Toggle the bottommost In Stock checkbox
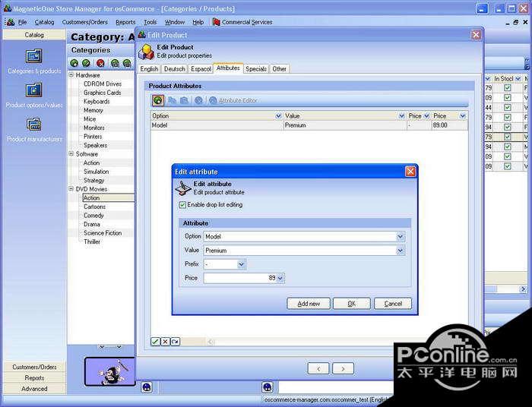 (507, 166)
